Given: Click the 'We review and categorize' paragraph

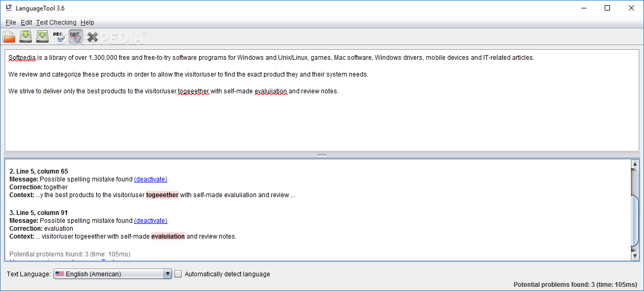Looking at the screenshot, I should click(x=188, y=74).
